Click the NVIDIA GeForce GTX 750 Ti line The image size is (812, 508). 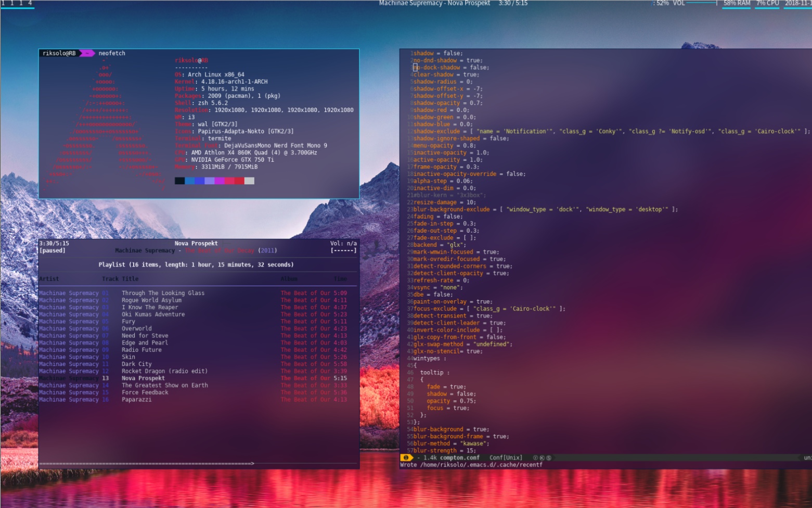[224, 160]
